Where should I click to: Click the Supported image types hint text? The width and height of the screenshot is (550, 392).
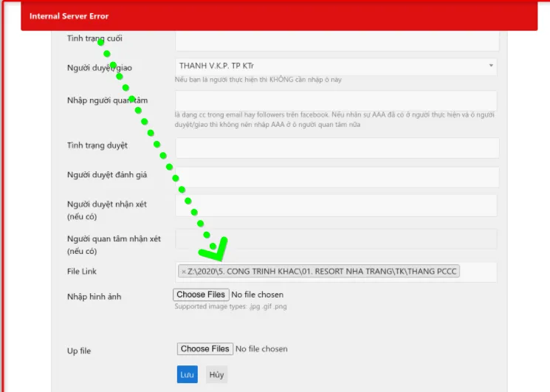[230, 306]
